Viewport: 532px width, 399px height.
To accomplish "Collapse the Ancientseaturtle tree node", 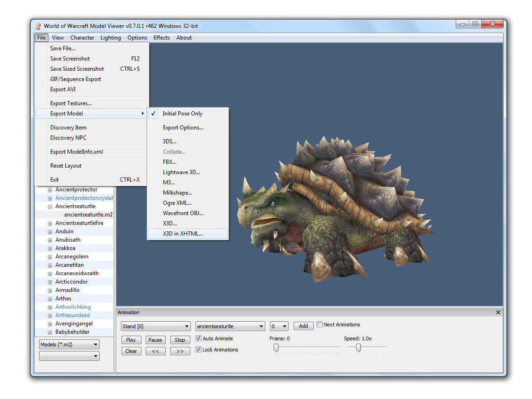I will pyautogui.click(x=50, y=207).
